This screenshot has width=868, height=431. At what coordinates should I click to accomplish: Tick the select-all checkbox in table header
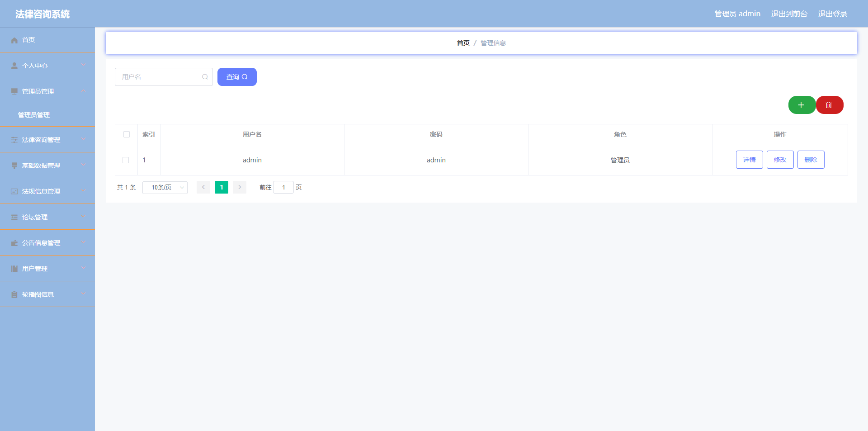[x=127, y=134]
